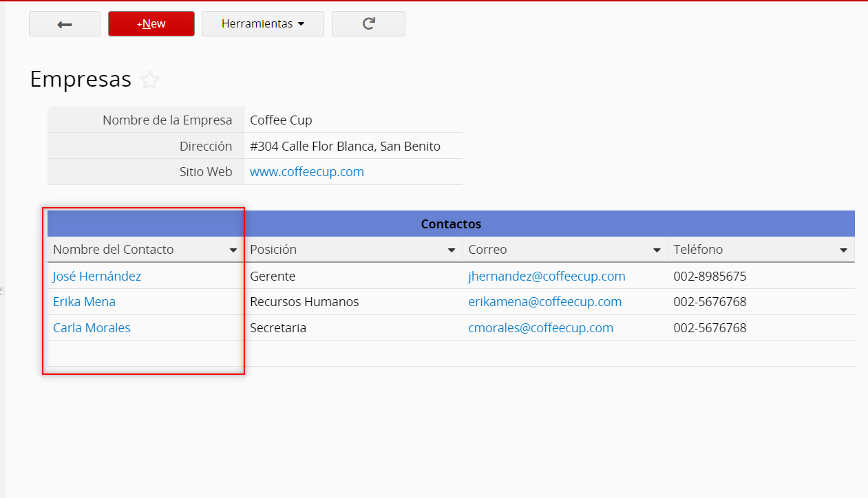
Task: Open Erika Mena contact record
Action: tap(84, 302)
